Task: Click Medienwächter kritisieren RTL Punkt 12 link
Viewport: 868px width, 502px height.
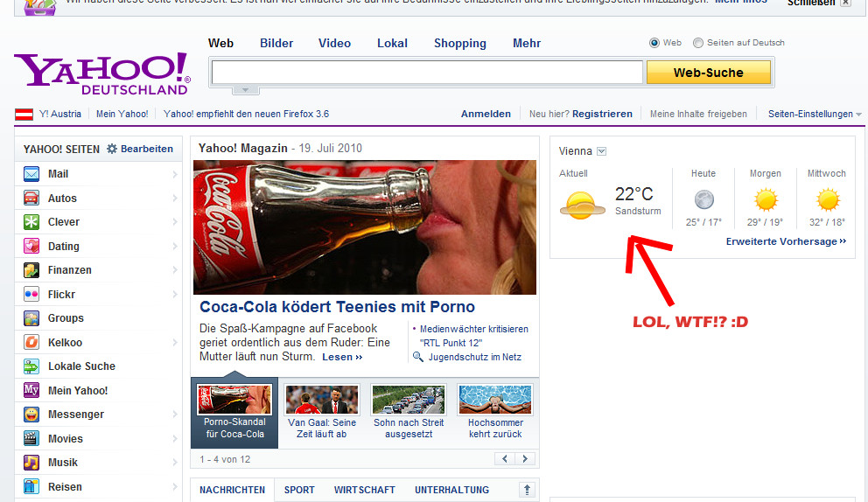Action: [474, 336]
